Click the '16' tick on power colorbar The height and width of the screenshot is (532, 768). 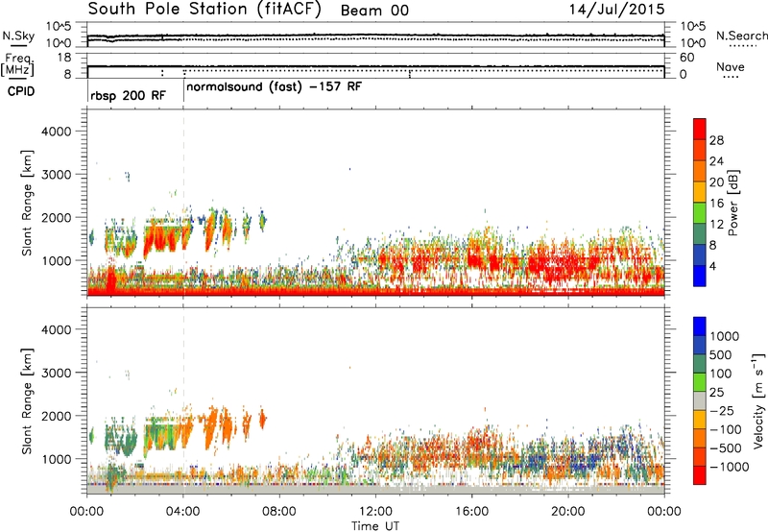pyautogui.click(x=716, y=204)
